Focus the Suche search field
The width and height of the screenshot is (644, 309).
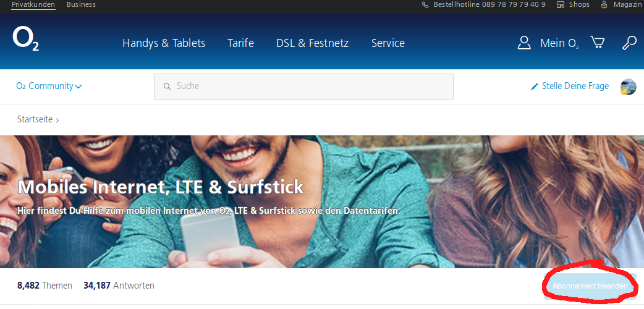point(303,87)
